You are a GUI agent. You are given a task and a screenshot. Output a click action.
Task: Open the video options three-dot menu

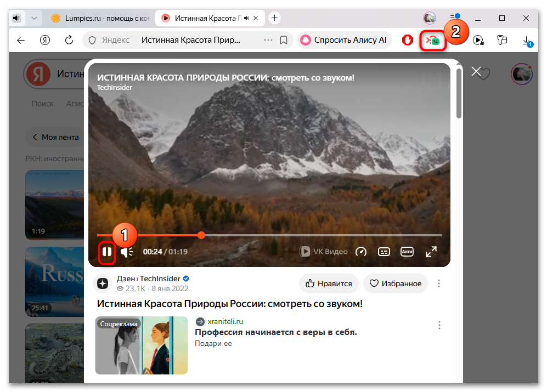[439, 283]
